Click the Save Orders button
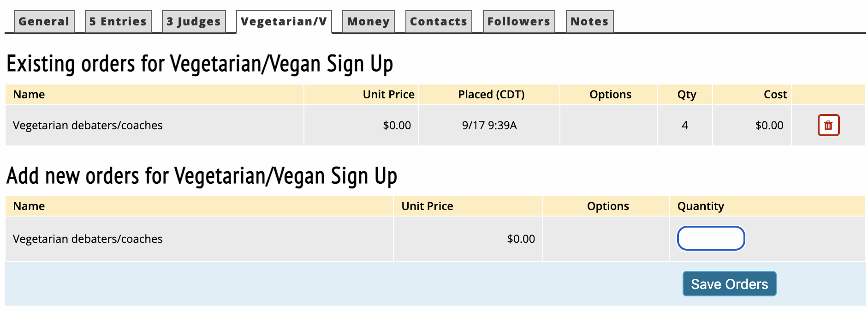The image size is (868, 313). point(729,284)
